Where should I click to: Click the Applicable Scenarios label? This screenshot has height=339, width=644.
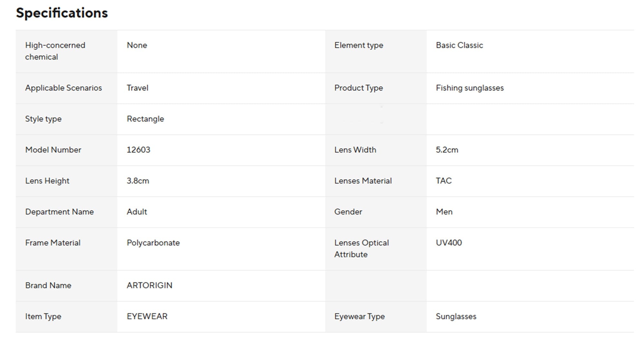[x=63, y=88]
